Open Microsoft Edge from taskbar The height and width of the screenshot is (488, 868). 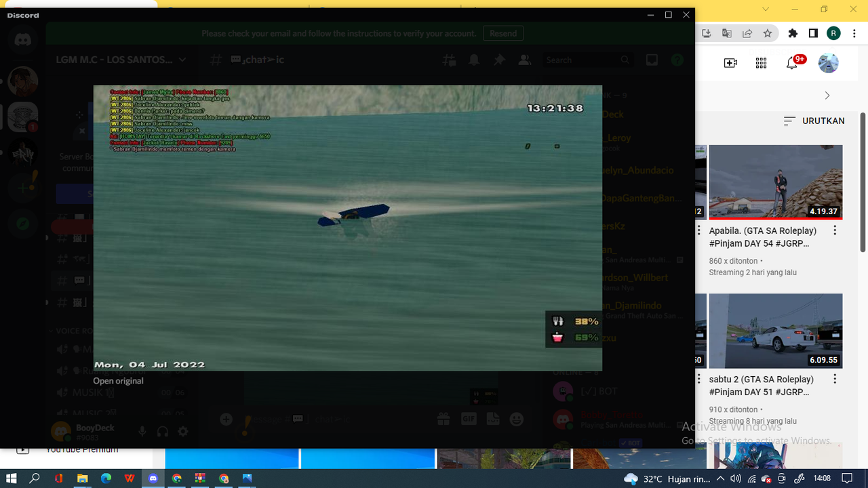click(106, 479)
